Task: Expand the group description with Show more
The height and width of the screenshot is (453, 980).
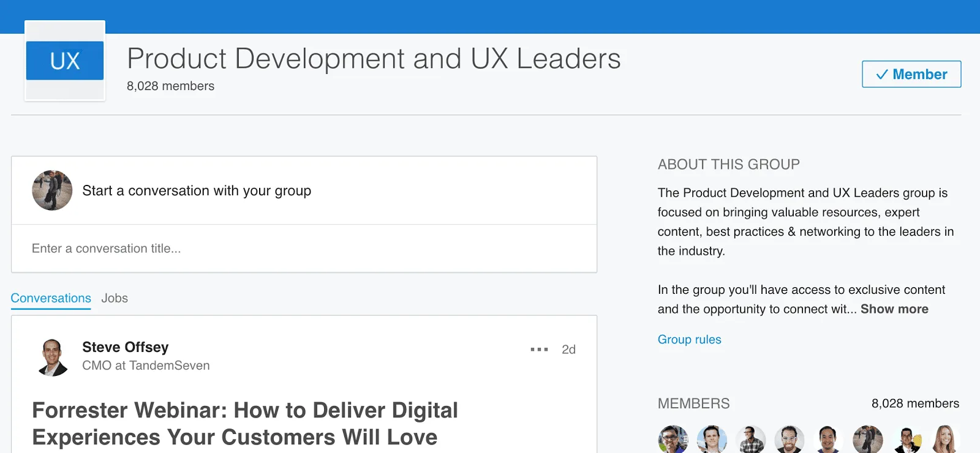Action: click(894, 309)
